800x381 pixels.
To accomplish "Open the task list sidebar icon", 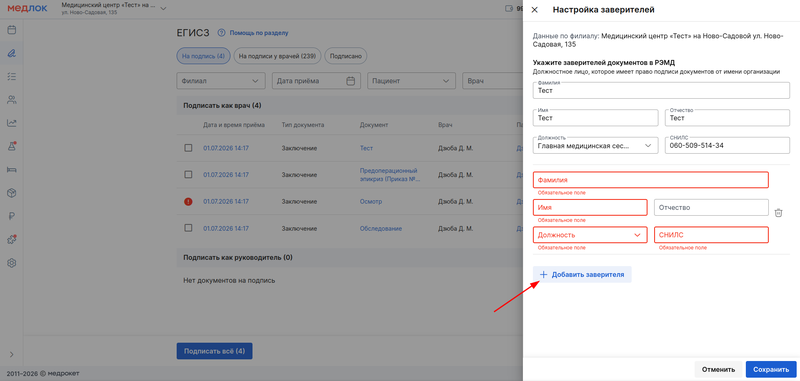I will 11,76.
